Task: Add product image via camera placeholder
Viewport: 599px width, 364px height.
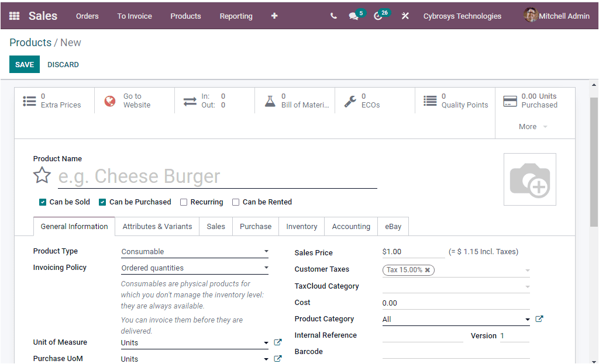Action: [x=529, y=179]
